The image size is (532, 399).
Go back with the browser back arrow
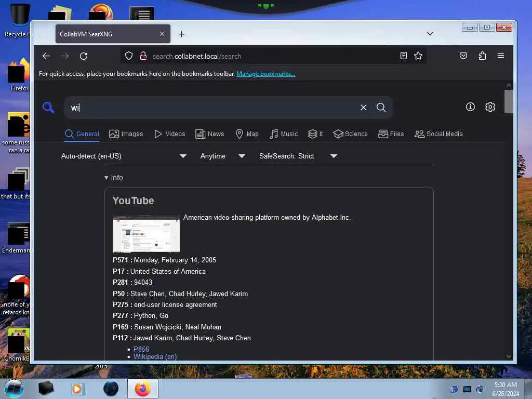(46, 56)
